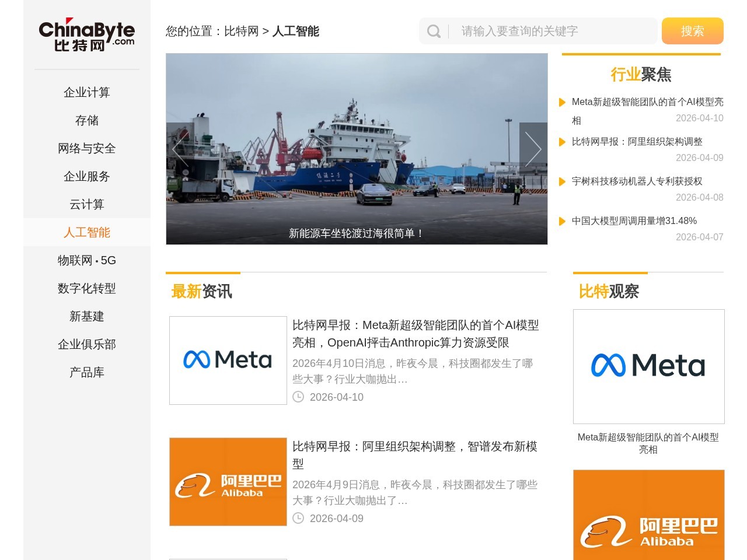Viewport: 747px width, 560px height.
Task: Open Alibaba logo thumbnail in 最新资讯
Action: click(x=228, y=482)
